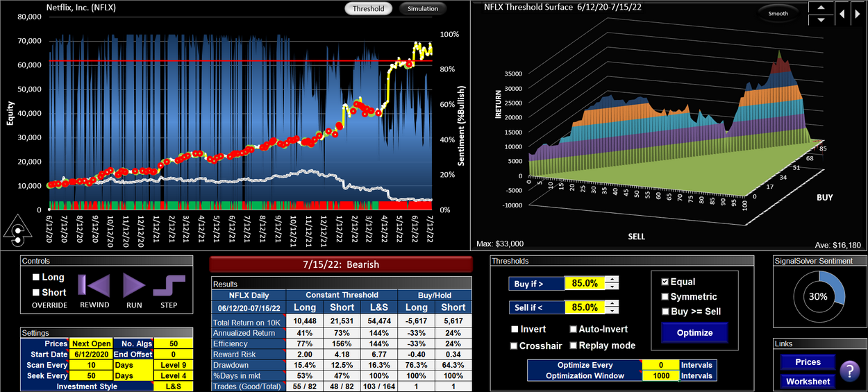Image resolution: width=868 pixels, height=392 pixels.
Task: Decrease the 'Sell if <' threshold stepper
Action: (x=611, y=310)
